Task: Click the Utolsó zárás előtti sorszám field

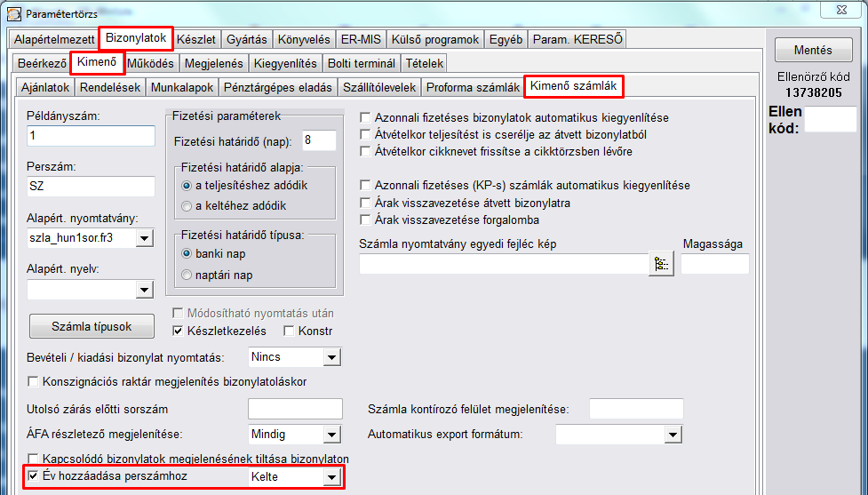Action: [295, 409]
